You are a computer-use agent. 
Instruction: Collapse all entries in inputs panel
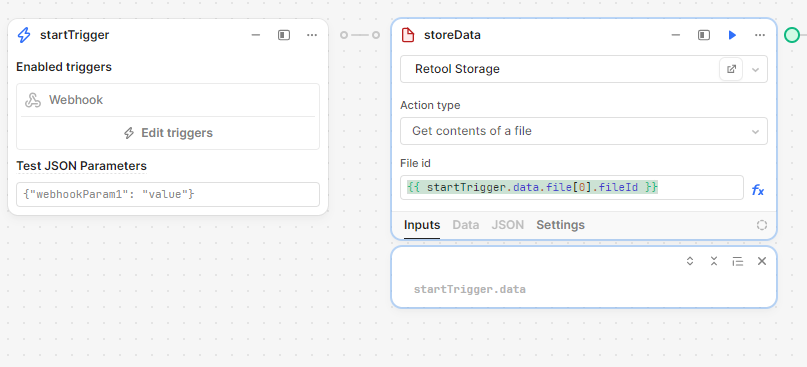714,261
